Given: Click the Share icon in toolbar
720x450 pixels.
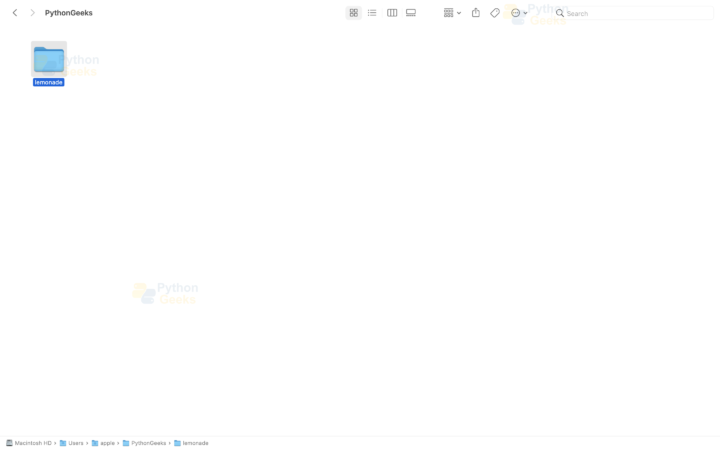Looking at the screenshot, I should tap(476, 13).
